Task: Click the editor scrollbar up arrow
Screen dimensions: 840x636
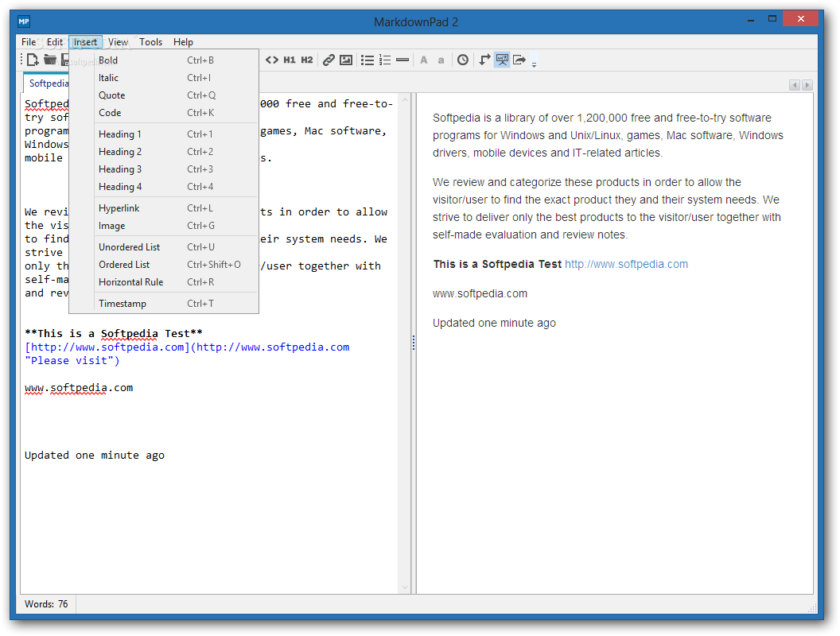Action: tap(405, 100)
